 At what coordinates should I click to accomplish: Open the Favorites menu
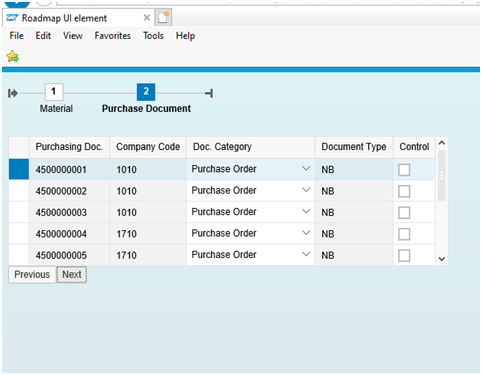tap(112, 36)
